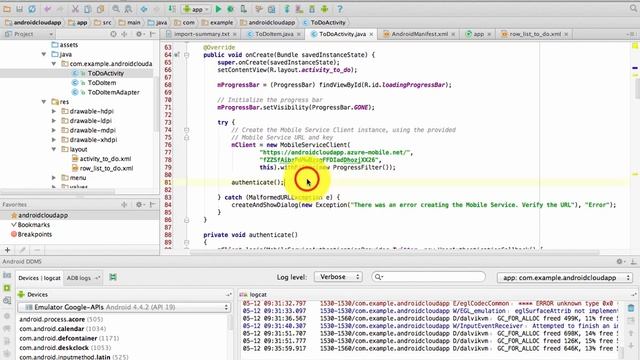This screenshot has width=640, height=360.
Task: Collapse the layout folder
Action: (x=53, y=149)
